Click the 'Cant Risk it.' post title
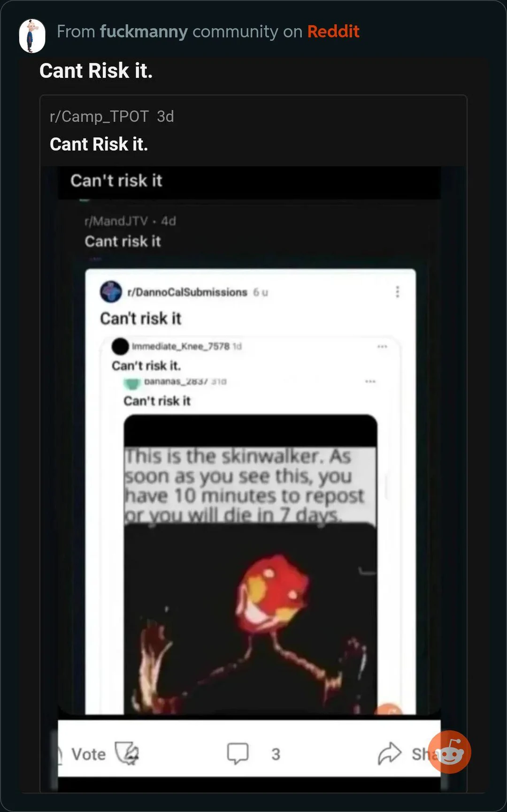This screenshot has height=812, width=507. 96,70
